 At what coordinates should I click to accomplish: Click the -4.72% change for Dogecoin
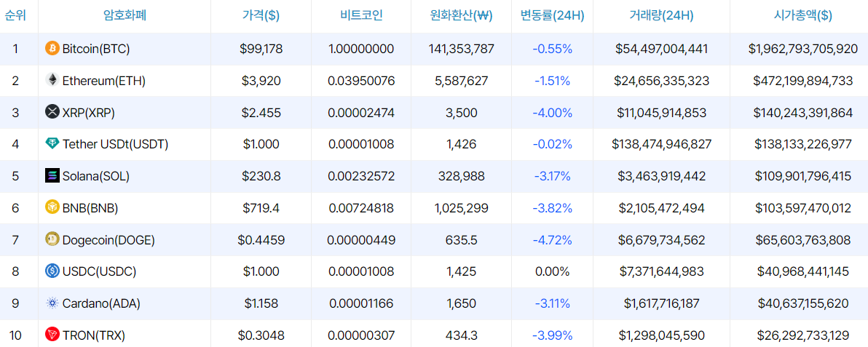point(553,240)
